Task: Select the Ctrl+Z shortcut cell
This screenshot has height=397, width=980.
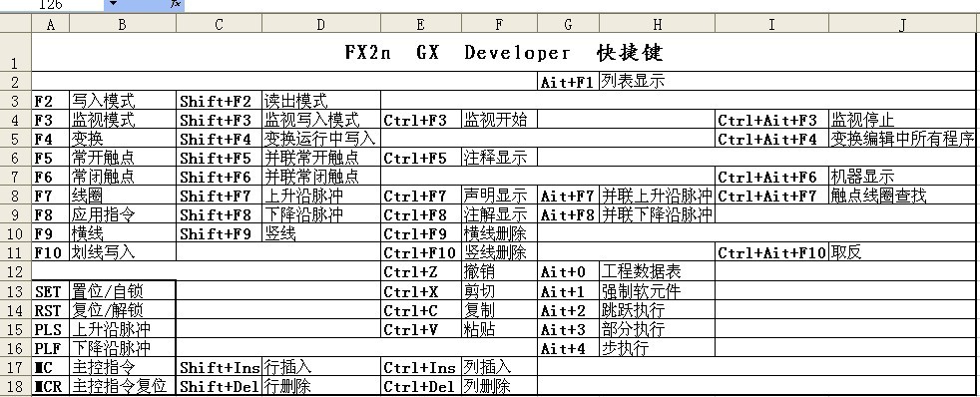Action: click(x=421, y=271)
